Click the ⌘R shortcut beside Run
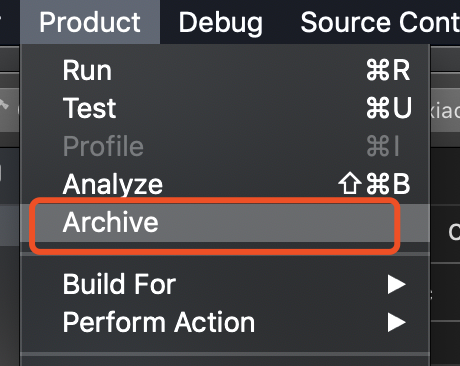460x366 pixels. pos(388,70)
